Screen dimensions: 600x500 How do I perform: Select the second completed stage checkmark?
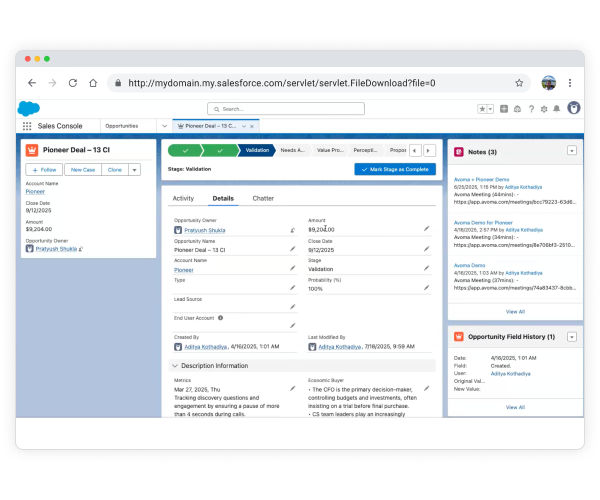pyautogui.click(x=220, y=150)
